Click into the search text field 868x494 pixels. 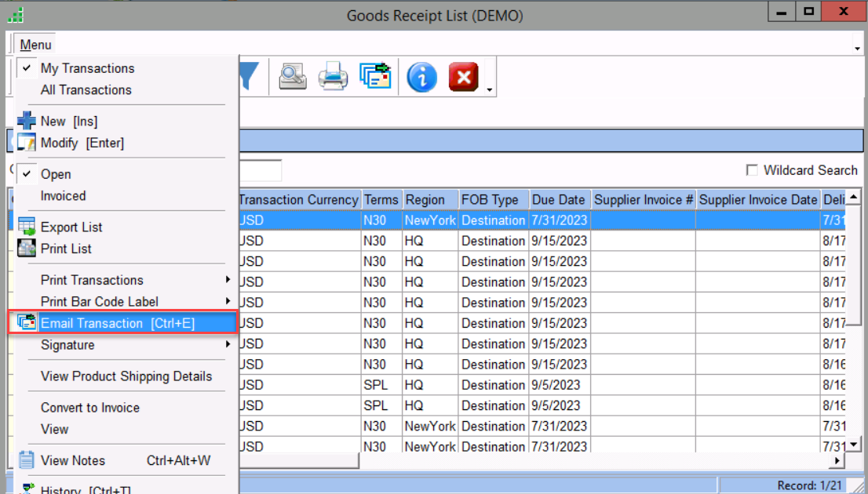(x=259, y=170)
